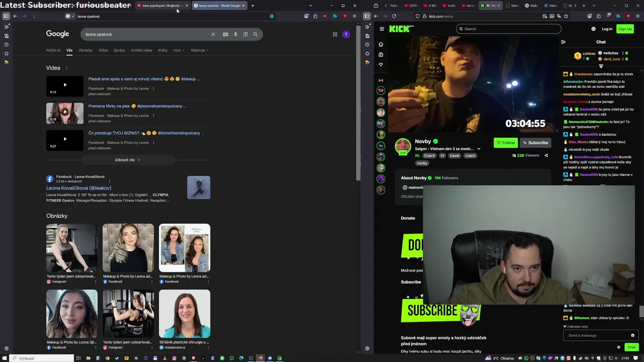The image size is (644, 362).
Task: Open Google virtual keyboard input tool
Action: coord(225,34)
